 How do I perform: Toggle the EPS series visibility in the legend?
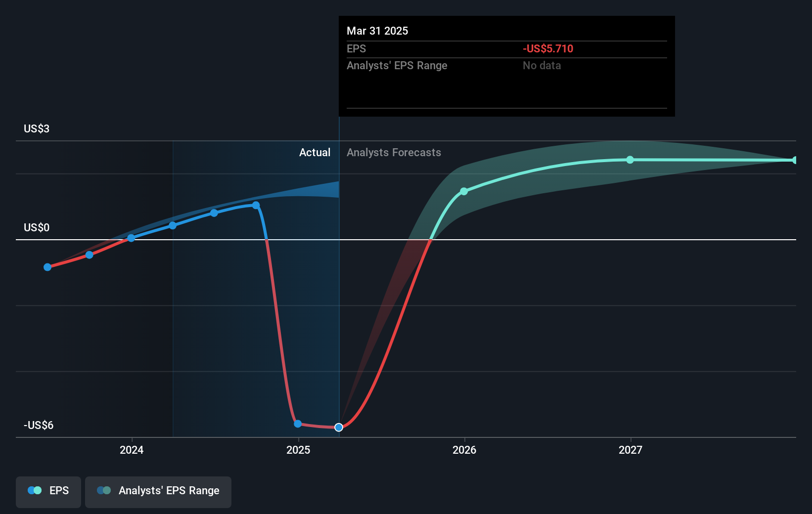tap(48, 491)
